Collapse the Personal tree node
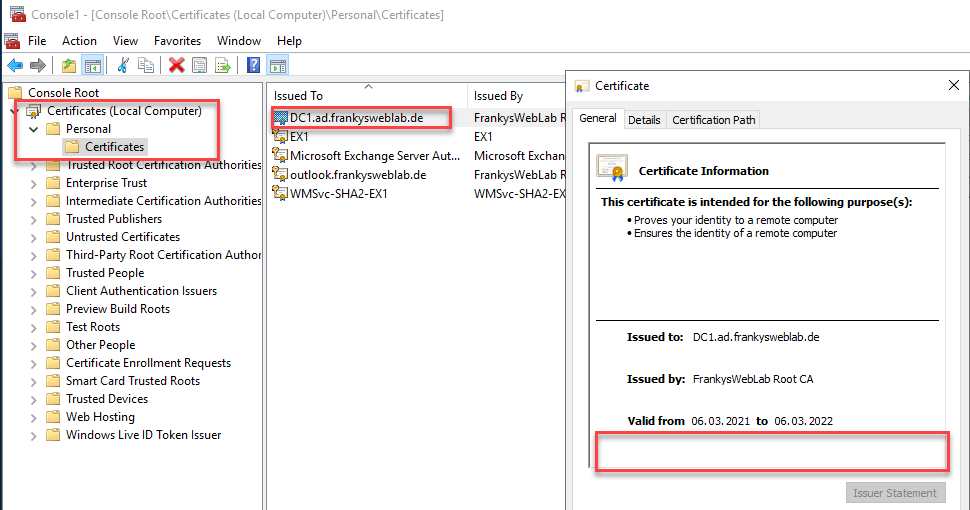This screenshot has height=510, width=970. point(33,129)
